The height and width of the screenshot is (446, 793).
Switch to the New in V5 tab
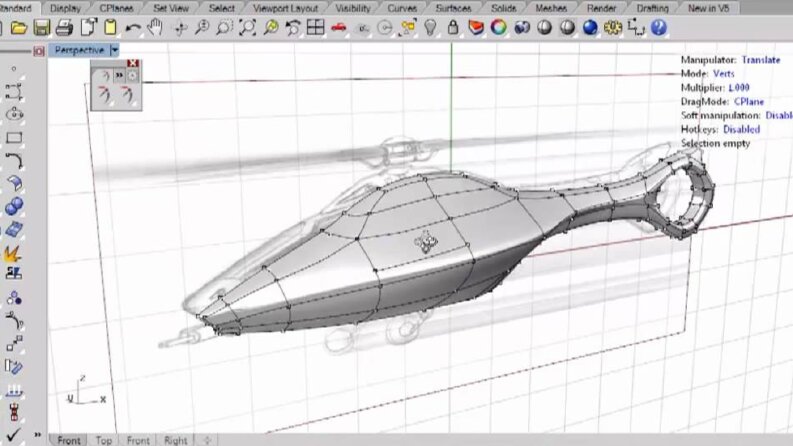coord(708,8)
